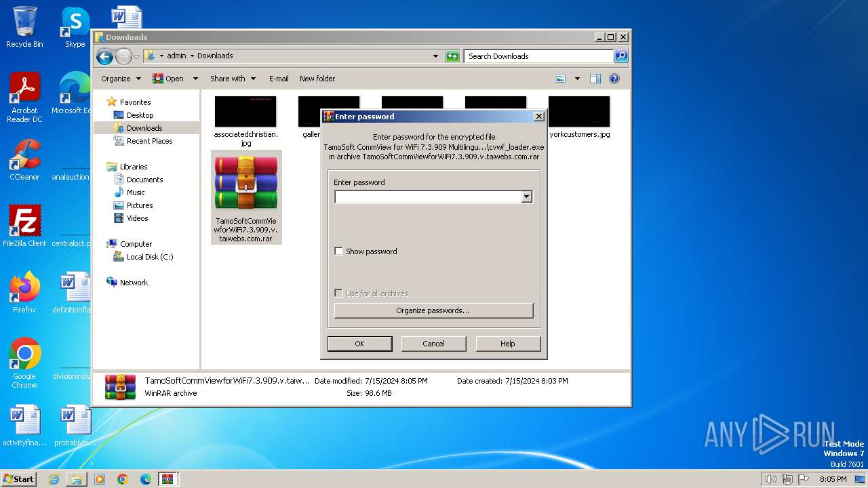Open the Organize menu

[121, 79]
